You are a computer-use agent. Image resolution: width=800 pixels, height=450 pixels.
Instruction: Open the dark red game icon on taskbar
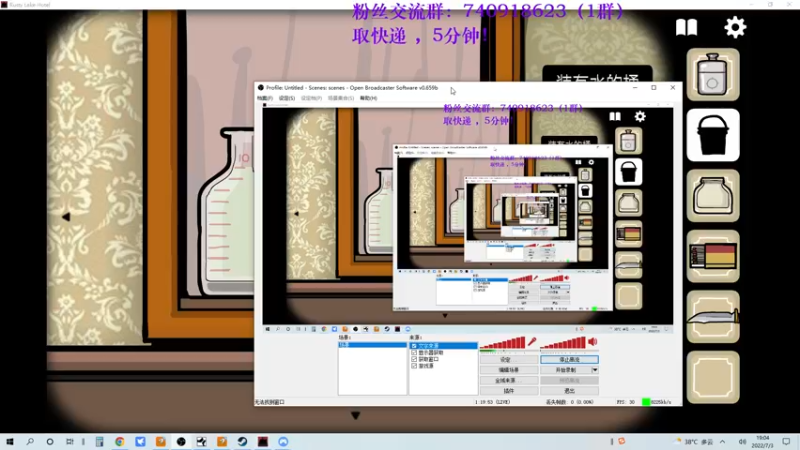click(263, 441)
